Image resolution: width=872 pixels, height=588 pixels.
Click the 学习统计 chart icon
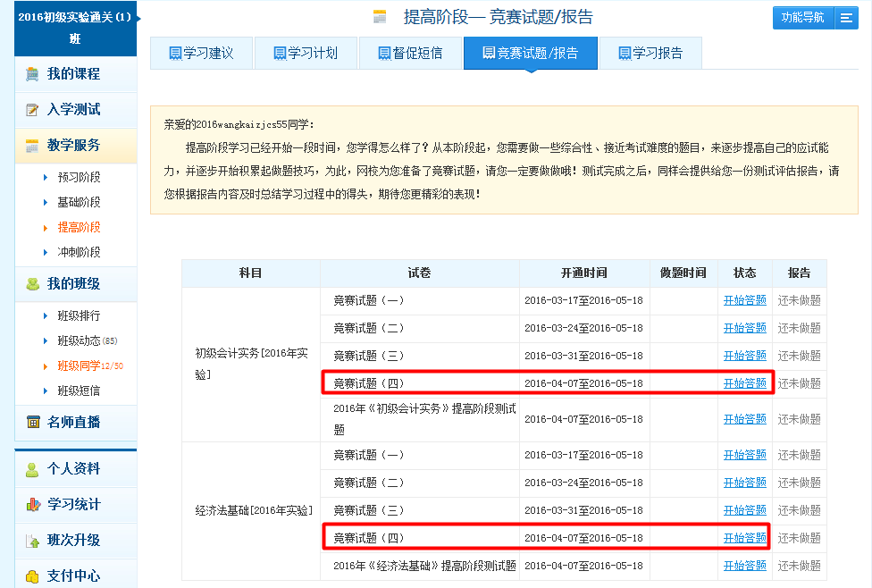click(33, 505)
